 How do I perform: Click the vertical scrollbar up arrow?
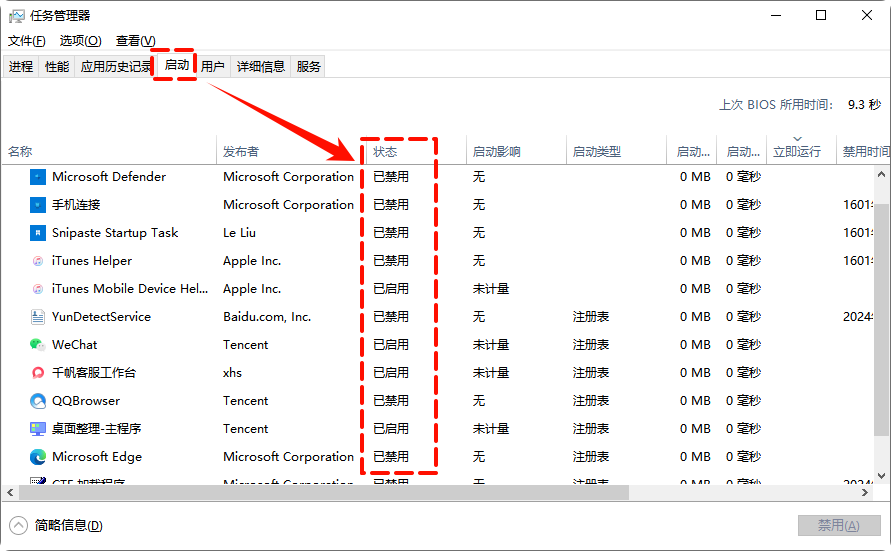(881, 174)
